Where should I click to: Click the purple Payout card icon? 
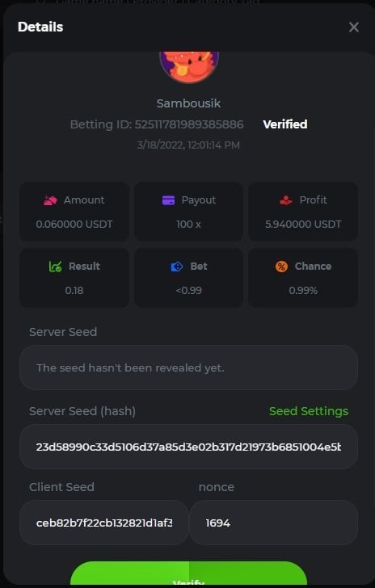click(x=169, y=200)
